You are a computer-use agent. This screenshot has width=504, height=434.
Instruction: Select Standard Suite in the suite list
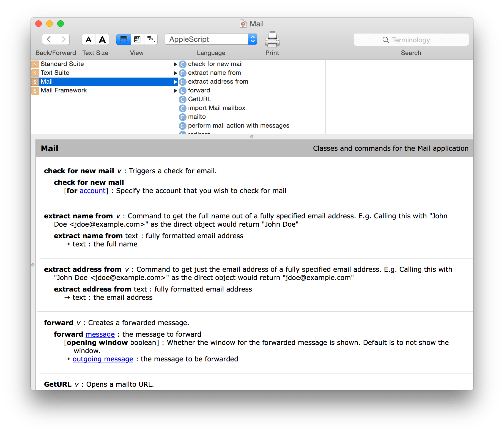click(104, 64)
